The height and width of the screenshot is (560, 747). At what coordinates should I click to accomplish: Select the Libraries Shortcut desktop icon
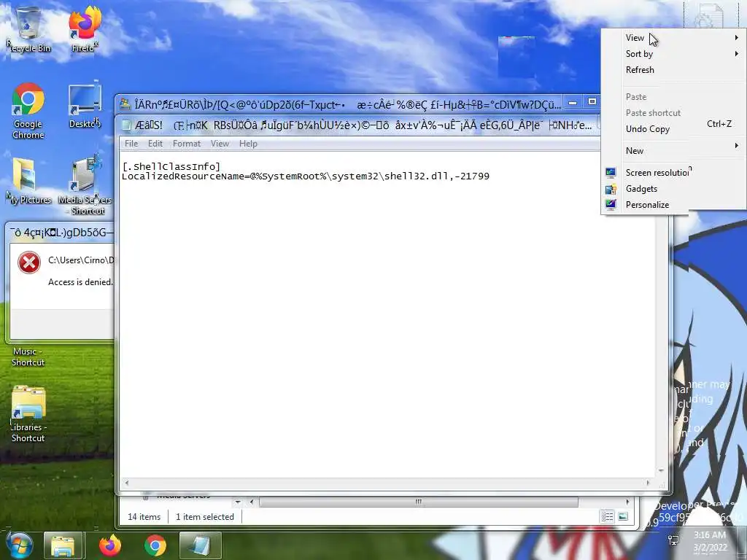(x=28, y=414)
